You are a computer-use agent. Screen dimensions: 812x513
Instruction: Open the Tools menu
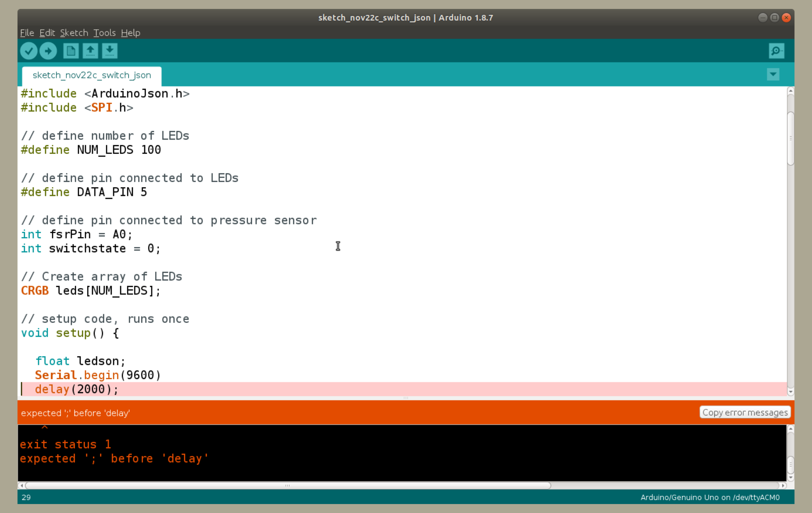point(104,33)
